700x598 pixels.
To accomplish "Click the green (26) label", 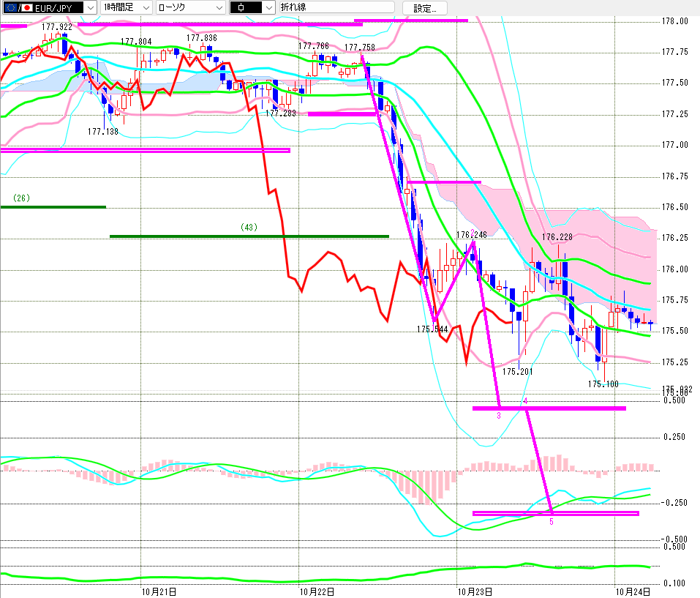I will (21, 198).
